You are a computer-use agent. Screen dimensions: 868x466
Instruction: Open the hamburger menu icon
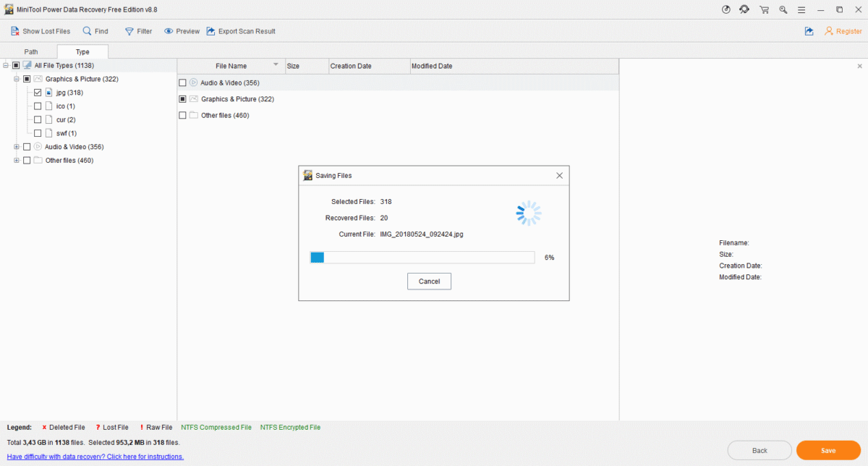(x=801, y=9)
